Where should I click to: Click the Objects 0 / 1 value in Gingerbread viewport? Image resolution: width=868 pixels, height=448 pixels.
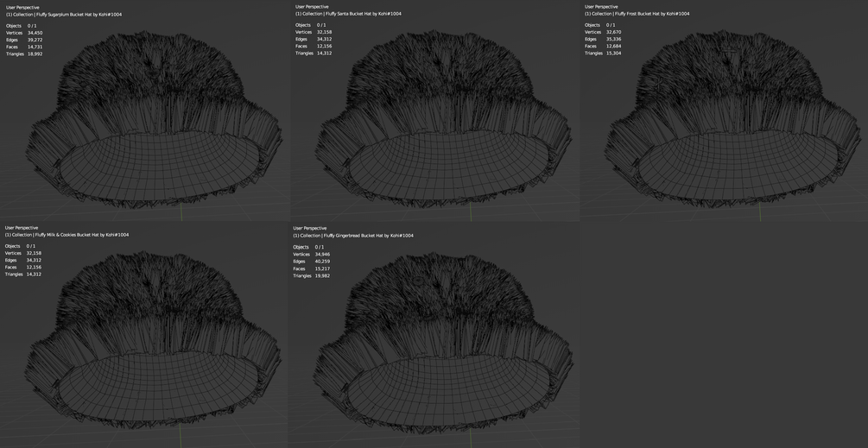point(320,247)
